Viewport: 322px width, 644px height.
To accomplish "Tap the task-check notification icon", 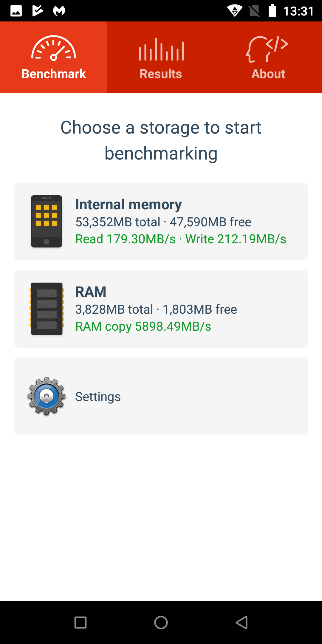I will click(x=38, y=11).
